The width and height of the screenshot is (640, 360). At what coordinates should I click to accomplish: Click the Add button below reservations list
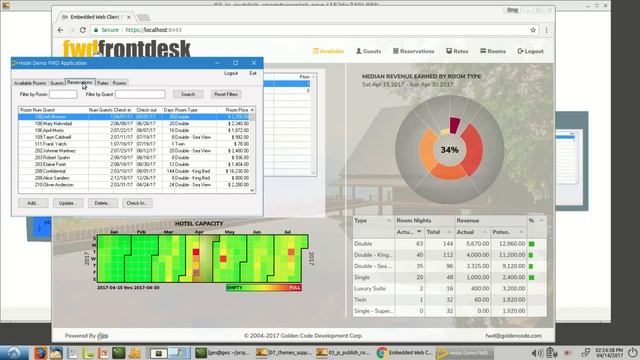click(33, 203)
